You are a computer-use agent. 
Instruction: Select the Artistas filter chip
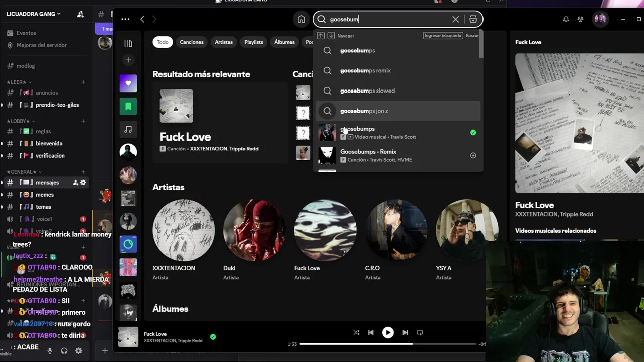click(224, 42)
